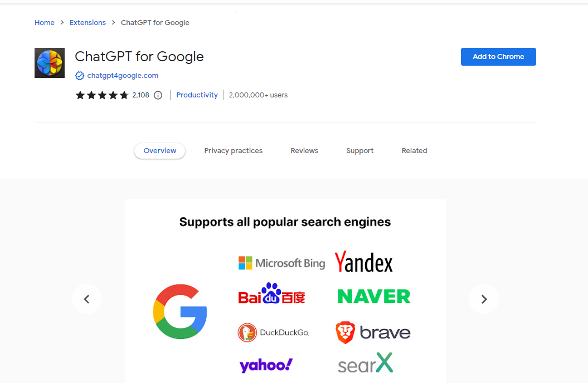Open the Privacy practices tab

[x=233, y=151]
